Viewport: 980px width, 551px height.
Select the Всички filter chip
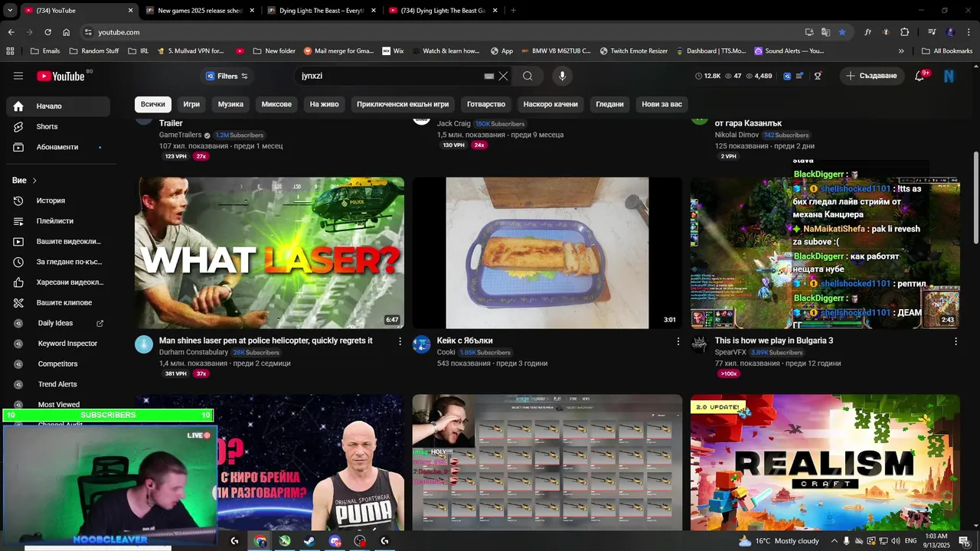[152, 104]
